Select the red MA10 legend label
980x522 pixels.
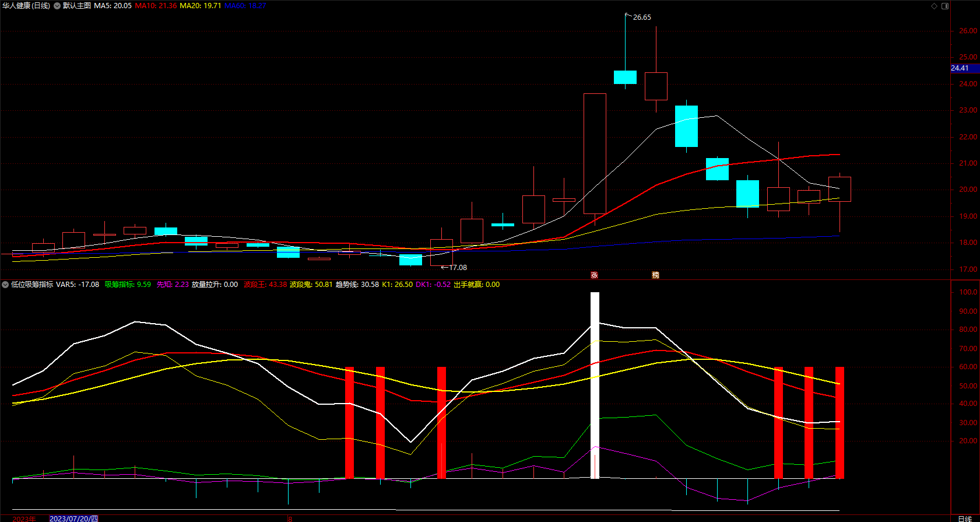[156, 6]
